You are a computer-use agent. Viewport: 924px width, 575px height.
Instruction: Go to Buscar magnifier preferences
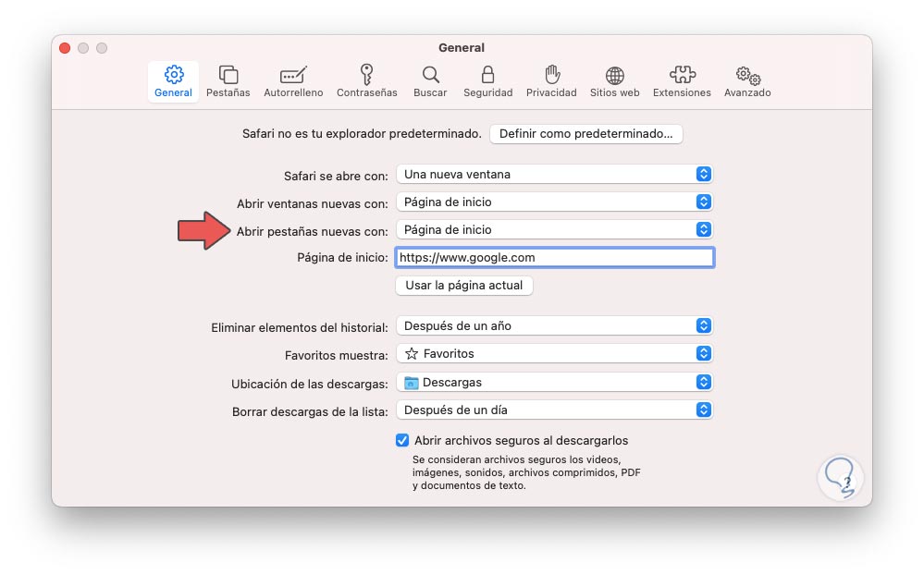point(430,81)
